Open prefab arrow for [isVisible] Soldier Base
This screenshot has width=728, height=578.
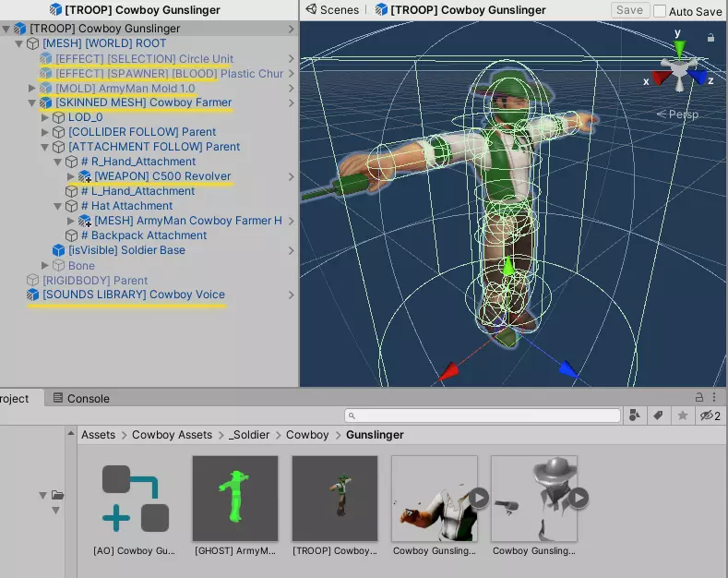coord(291,250)
